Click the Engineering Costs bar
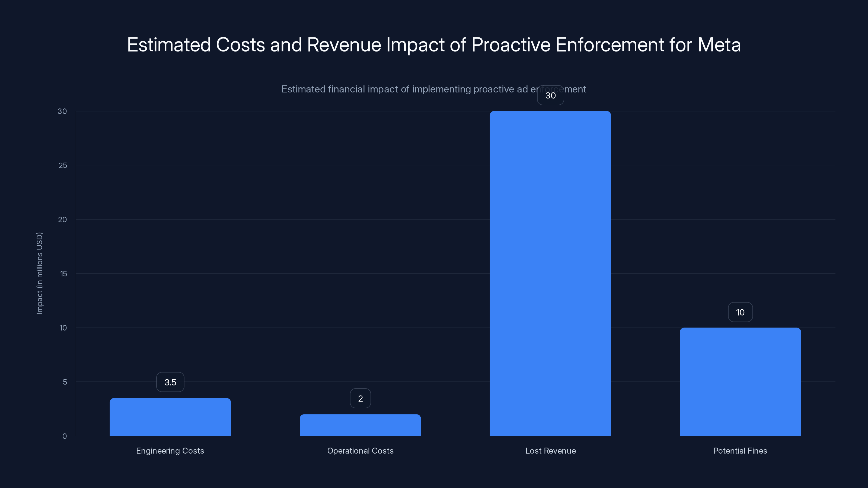The width and height of the screenshot is (868, 488). [x=170, y=418]
